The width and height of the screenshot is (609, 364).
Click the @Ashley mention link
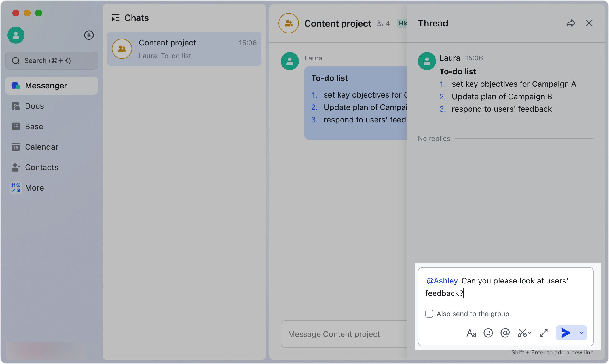click(442, 281)
